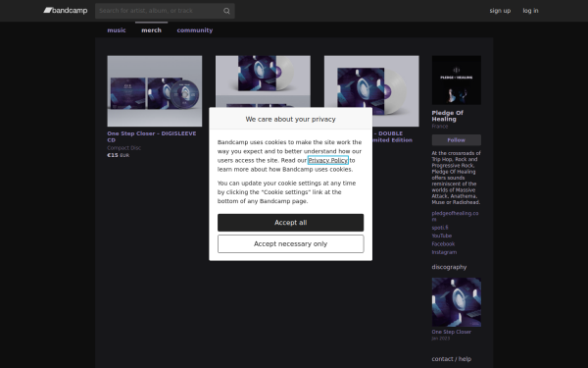The width and height of the screenshot is (588, 368).
Task: Click the contact / help heading
Action: [x=451, y=359]
